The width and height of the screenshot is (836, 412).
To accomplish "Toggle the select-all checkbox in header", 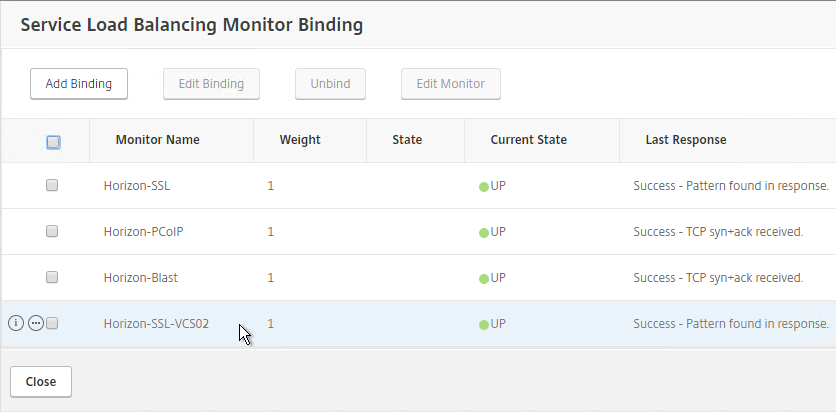I will [53, 142].
